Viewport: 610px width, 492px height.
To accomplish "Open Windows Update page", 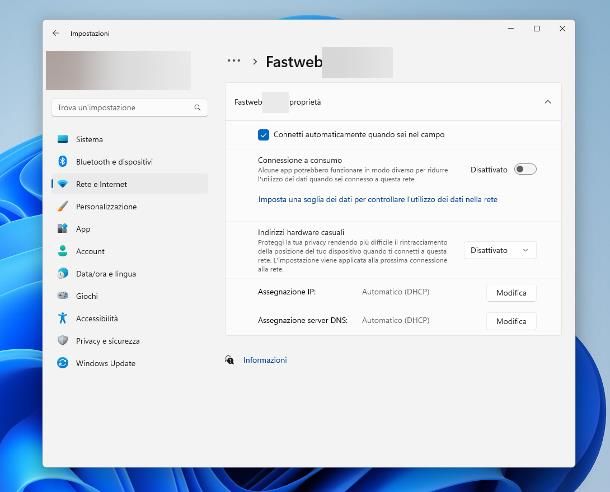I will [130, 363].
